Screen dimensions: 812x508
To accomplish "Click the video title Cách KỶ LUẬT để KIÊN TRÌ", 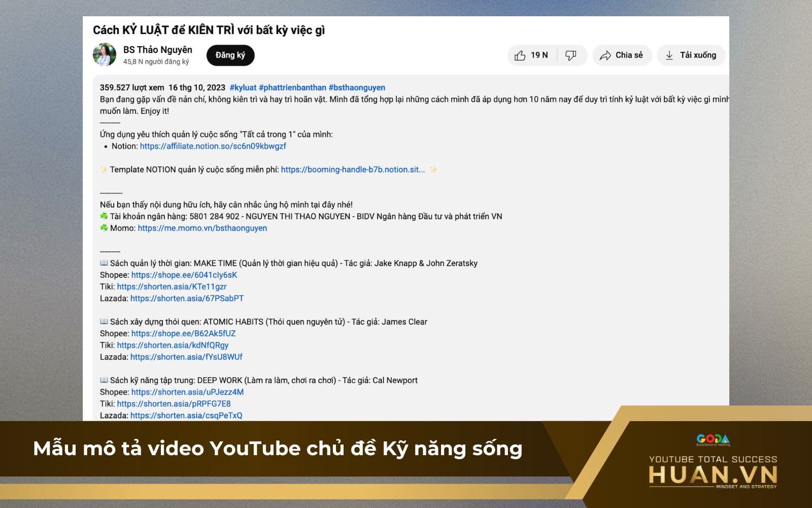I will (209, 30).
